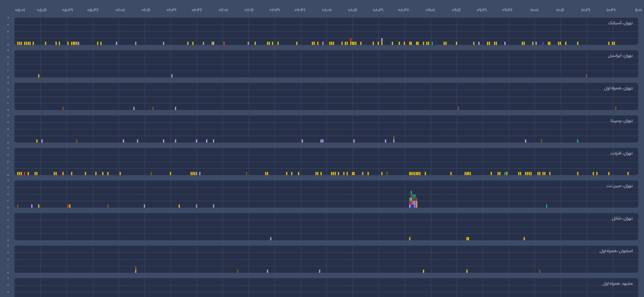The height and width of the screenshot is (297, 644).
Task: Click the تهران-شاتل chart title
Action: [x=622, y=218]
